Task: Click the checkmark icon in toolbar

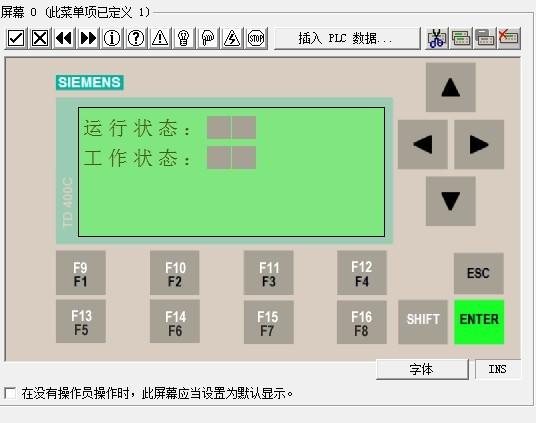Action: pos(16,38)
